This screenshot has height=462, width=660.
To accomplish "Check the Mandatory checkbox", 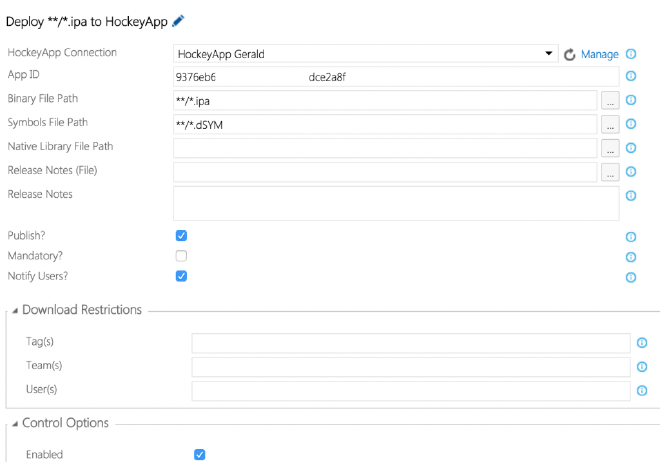I will tap(181, 256).
